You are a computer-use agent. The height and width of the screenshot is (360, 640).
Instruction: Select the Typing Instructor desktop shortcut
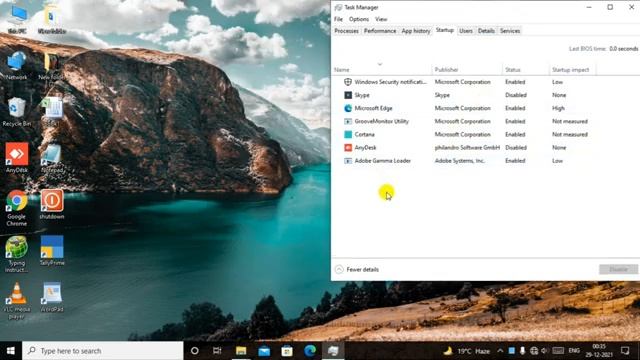pyautogui.click(x=16, y=255)
